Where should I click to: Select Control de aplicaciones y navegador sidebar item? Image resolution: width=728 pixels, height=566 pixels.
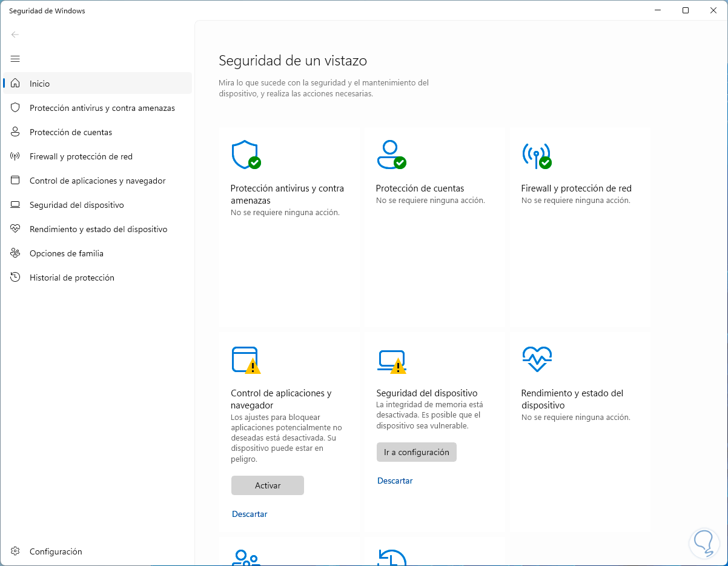(98, 181)
